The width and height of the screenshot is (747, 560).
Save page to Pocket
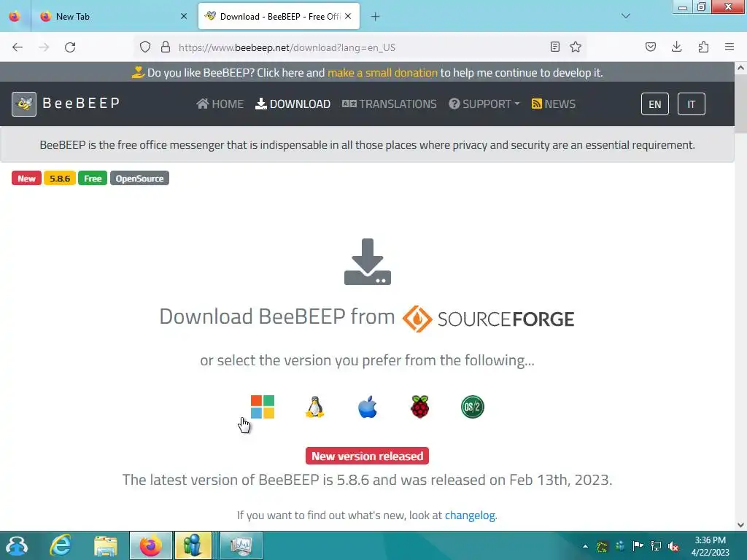coord(650,47)
